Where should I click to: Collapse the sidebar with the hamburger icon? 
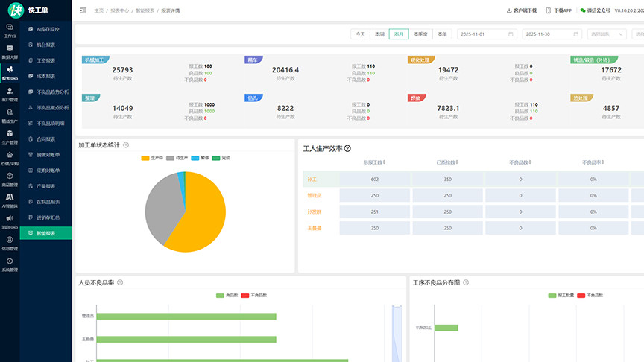(x=83, y=10)
